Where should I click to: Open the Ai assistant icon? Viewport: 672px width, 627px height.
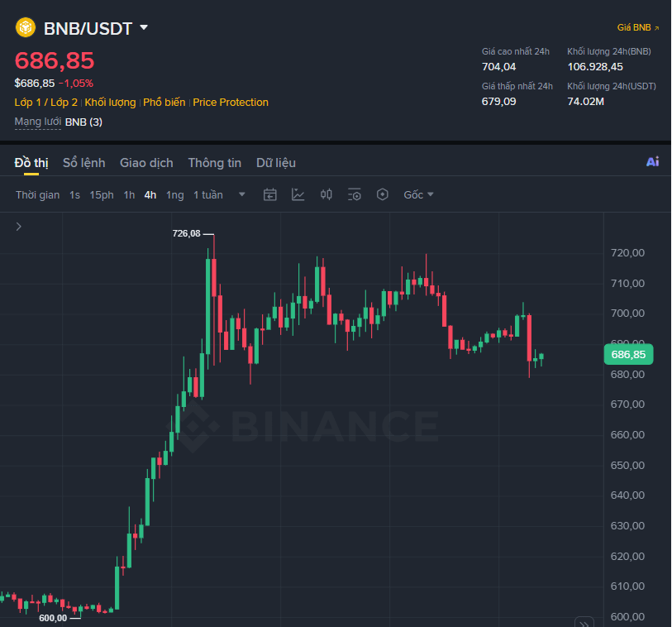coord(652,161)
